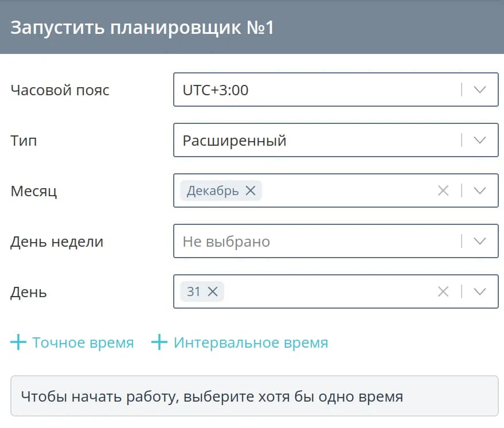This screenshot has width=504, height=428.
Task: Expand the Месяц dropdown chevron
Action: pyautogui.click(x=480, y=191)
